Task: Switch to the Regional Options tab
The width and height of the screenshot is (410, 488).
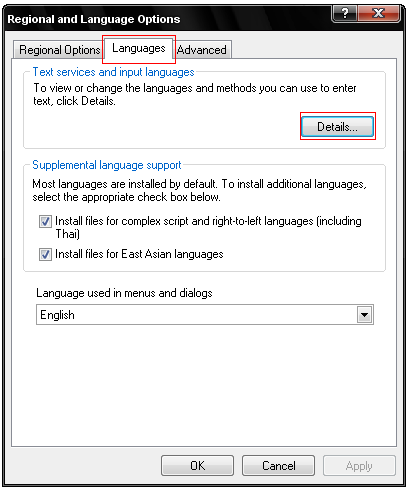Action: click(x=60, y=50)
